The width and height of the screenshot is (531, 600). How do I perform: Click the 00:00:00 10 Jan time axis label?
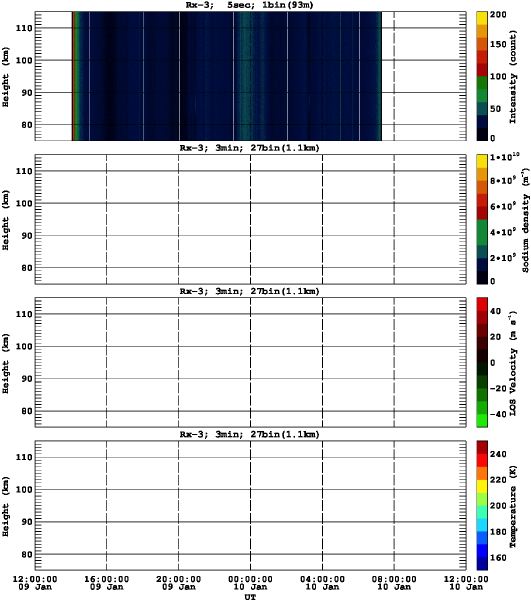[x=250, y=583]
